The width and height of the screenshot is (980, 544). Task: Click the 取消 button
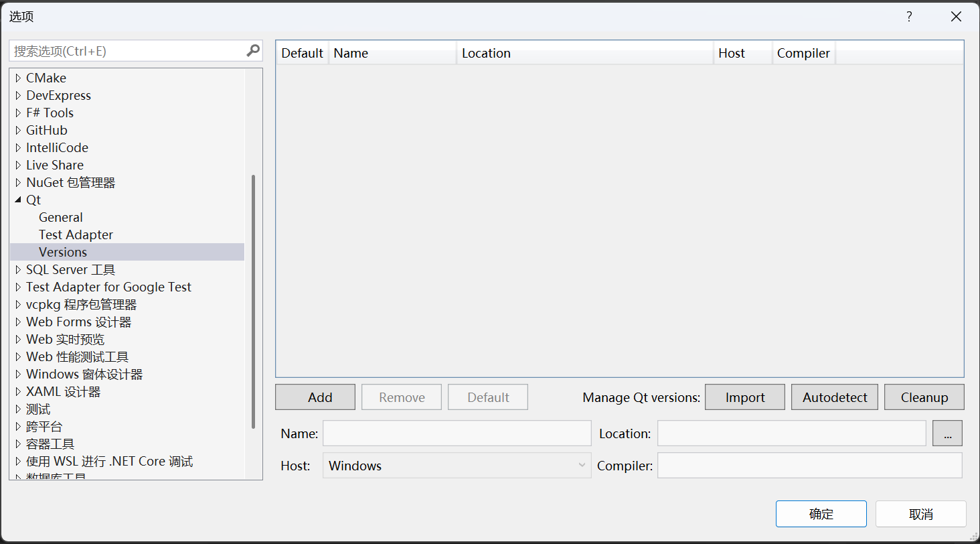point(920,513)
